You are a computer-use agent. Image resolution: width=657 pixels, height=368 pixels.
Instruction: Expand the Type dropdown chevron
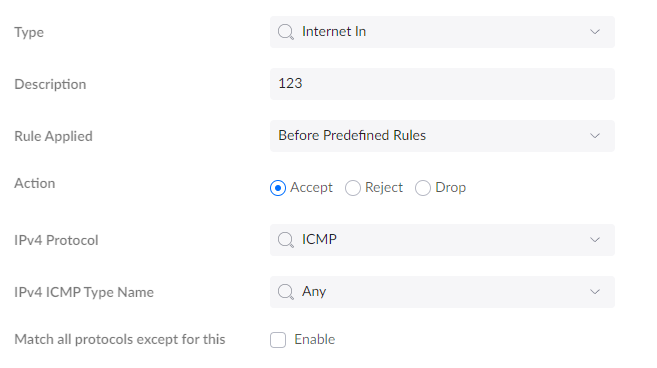(595, 32)
